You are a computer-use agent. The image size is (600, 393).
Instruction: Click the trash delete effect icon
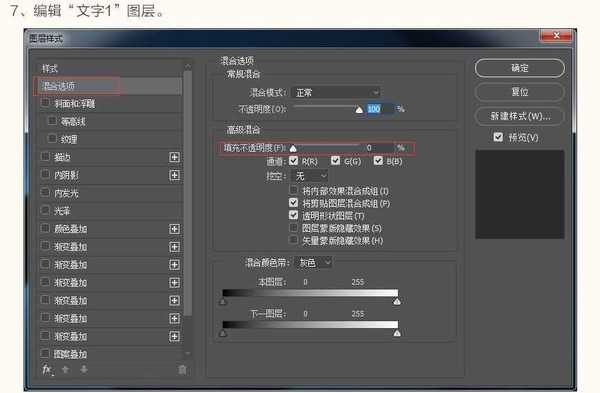[x=182, y=370]
